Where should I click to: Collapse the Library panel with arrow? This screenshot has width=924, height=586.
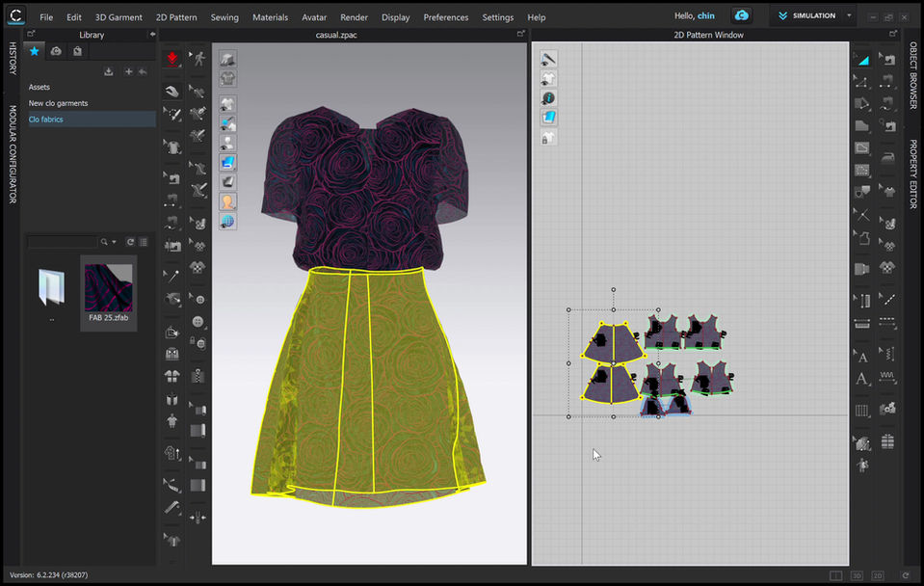tap(151, 35)
